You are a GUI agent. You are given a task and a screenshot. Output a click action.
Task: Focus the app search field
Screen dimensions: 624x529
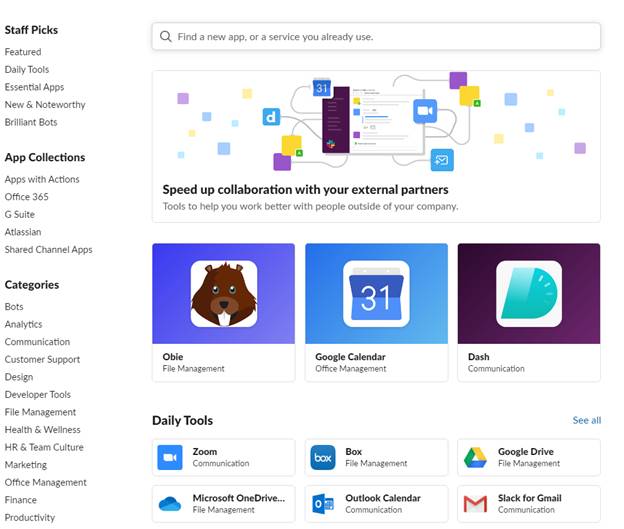pyautogui.click(x=376, y=37)
